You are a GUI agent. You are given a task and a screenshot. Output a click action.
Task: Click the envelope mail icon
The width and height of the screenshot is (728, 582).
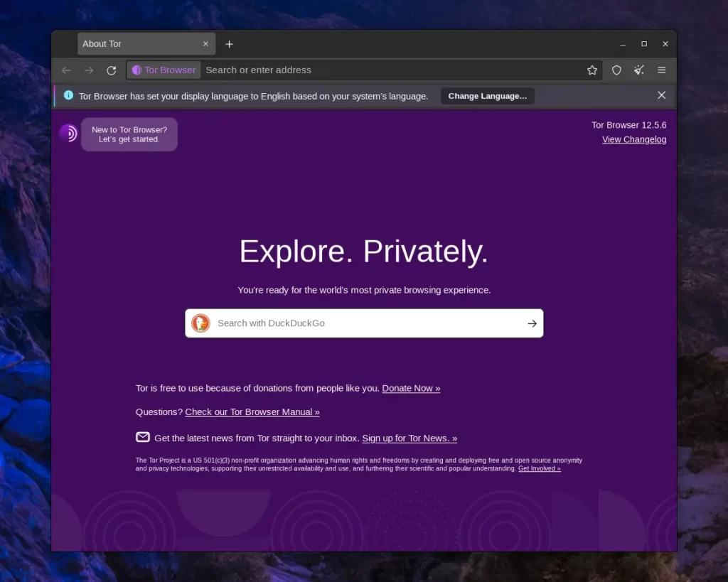point(142,437)
